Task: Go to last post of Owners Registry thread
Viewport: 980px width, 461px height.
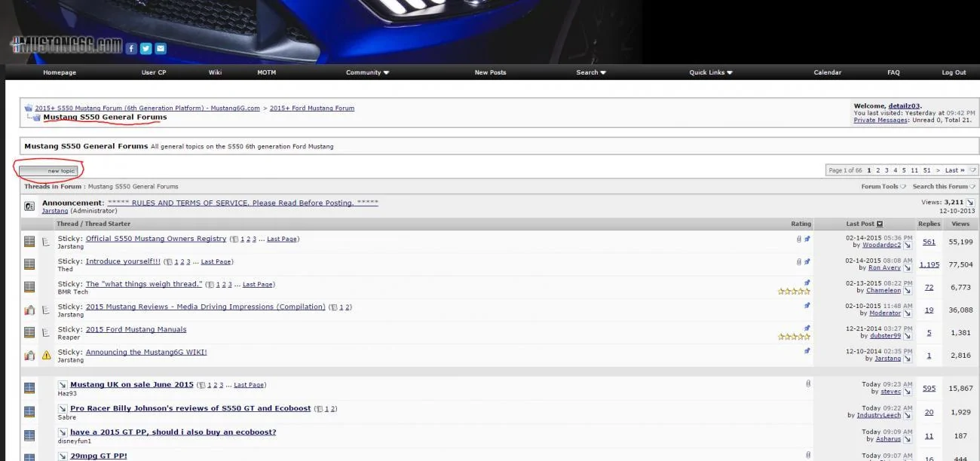Action: (x=908, y=245)
